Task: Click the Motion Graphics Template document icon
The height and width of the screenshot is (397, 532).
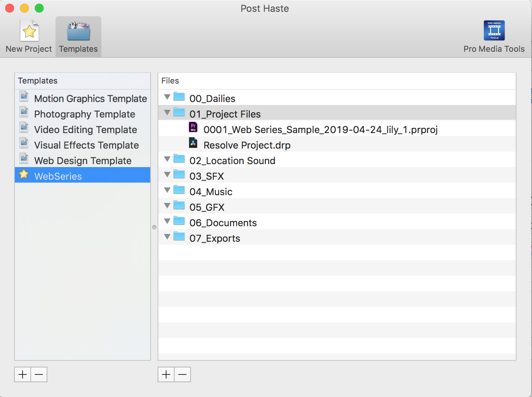Action: click(24, 96)
